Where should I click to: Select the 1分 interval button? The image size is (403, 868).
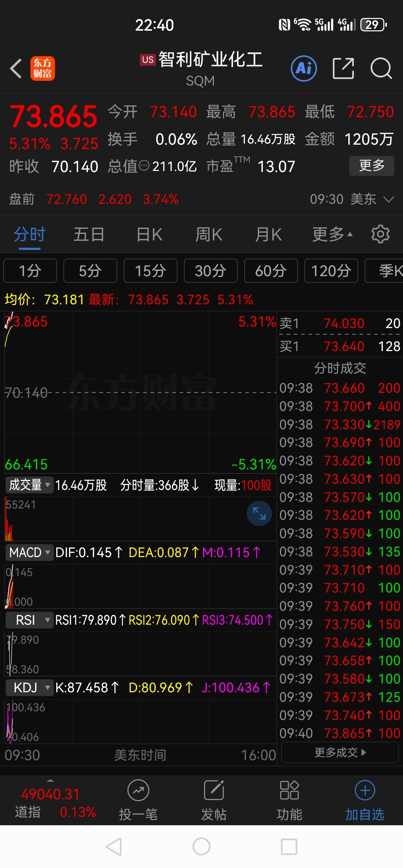point(30,271)
